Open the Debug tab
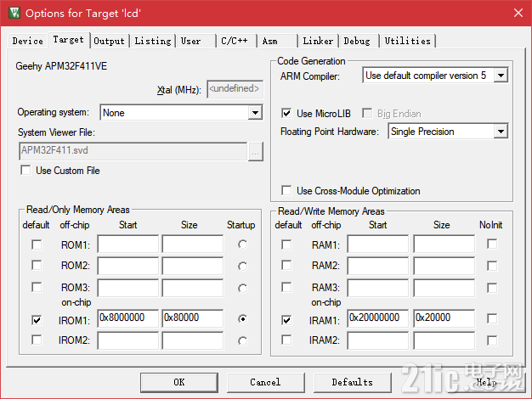532x399 pixels. pos(359,41)
